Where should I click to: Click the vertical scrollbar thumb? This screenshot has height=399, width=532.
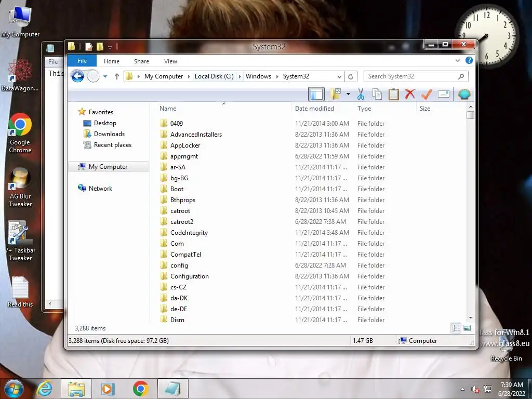471,115
